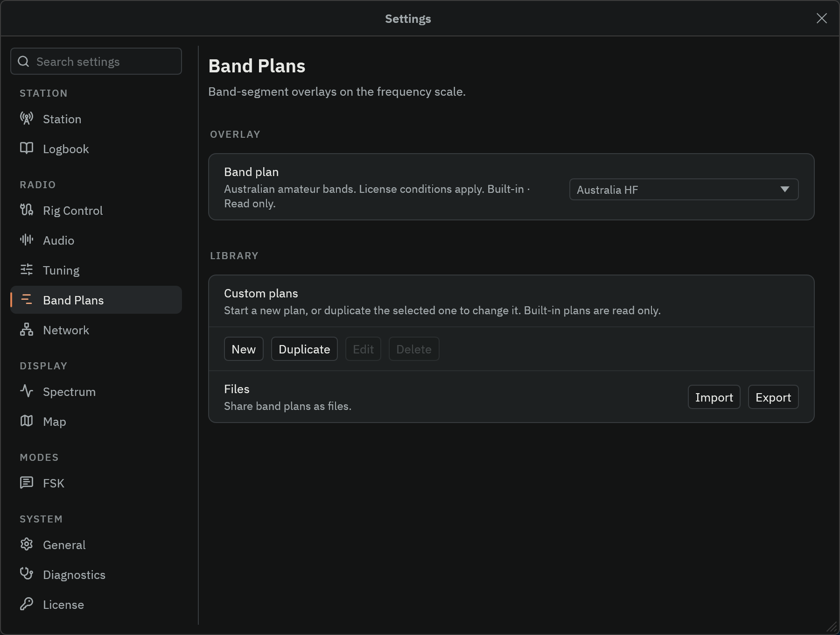
Task: Click the Edit button under Custom plans
Action: (363, 349)
